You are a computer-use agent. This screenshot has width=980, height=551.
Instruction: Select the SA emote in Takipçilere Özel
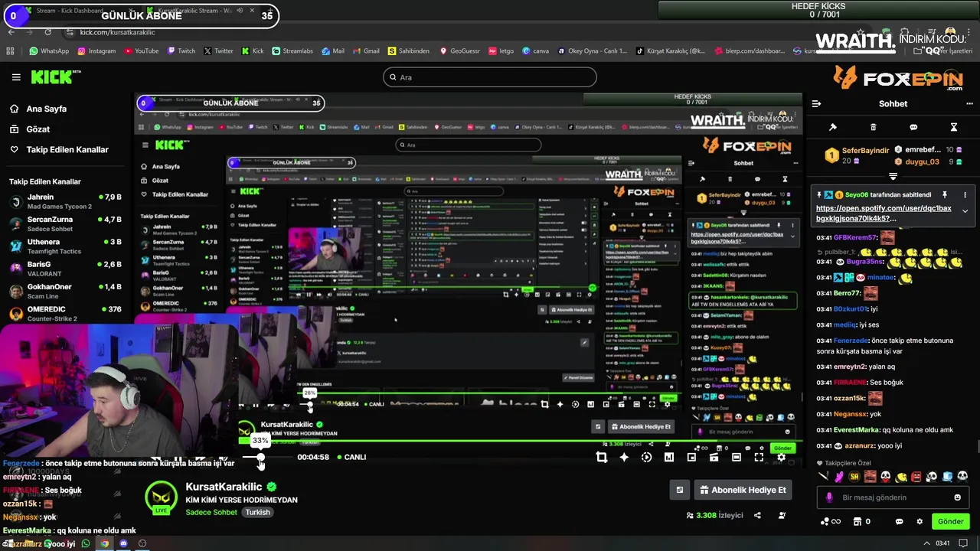pos(854,477)
